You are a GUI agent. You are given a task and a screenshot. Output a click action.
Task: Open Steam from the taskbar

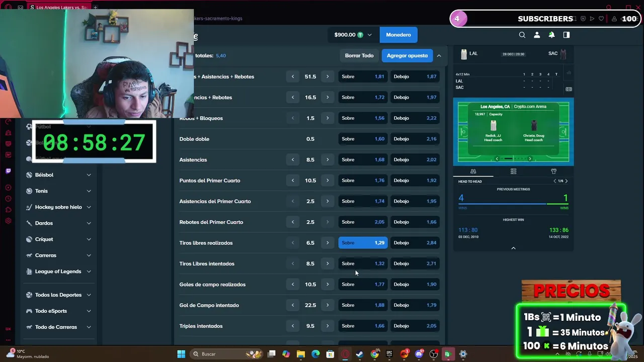pos(360,354)
